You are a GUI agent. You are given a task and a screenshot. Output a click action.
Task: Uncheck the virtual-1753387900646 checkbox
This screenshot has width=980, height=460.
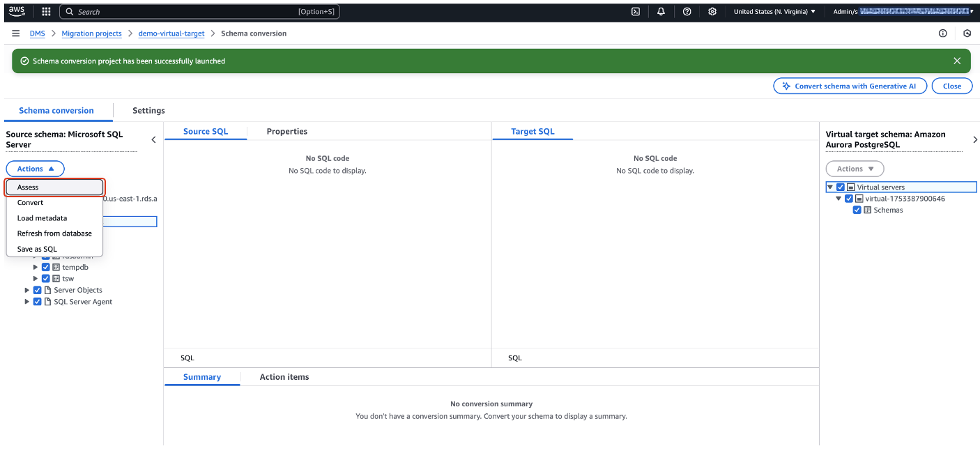coord(849,199)
